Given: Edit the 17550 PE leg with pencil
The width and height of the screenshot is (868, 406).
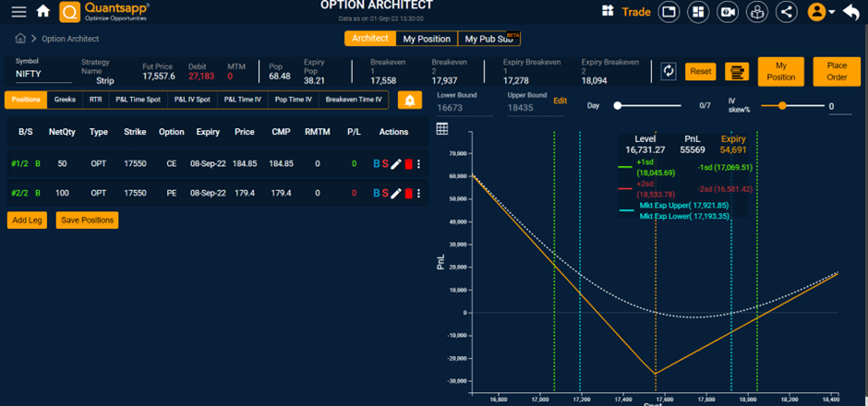Looking at the screenshot, I should [x=396, y=193].
